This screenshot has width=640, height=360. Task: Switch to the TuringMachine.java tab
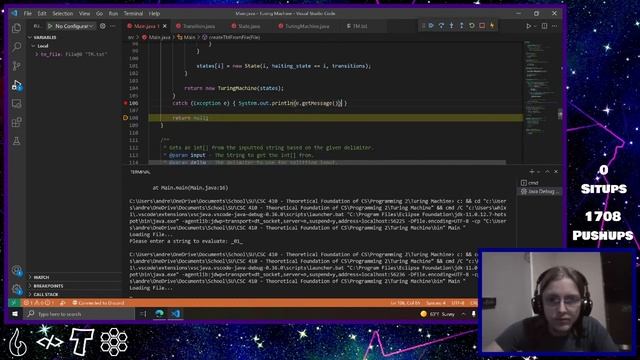click(x=307, y=26)
